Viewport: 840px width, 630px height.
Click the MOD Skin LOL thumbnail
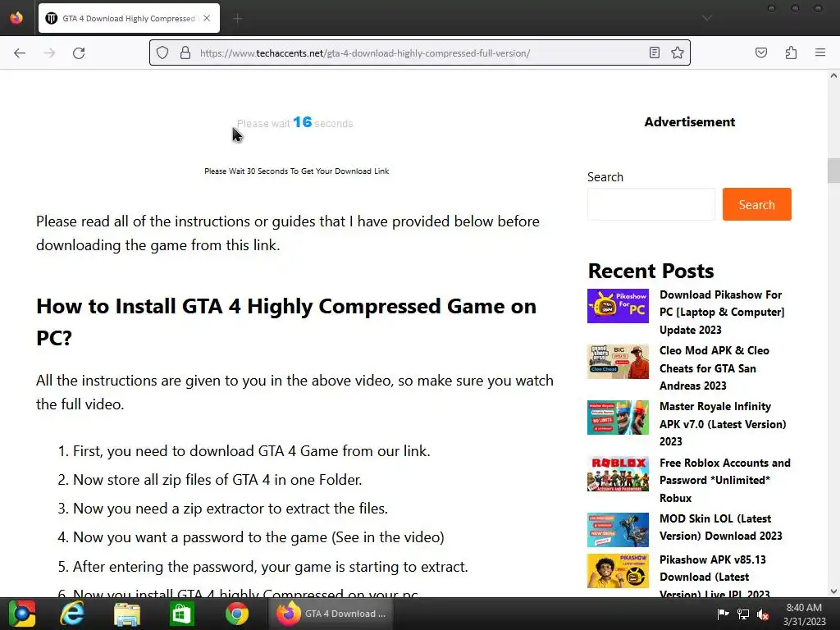(x=618, y=530)
